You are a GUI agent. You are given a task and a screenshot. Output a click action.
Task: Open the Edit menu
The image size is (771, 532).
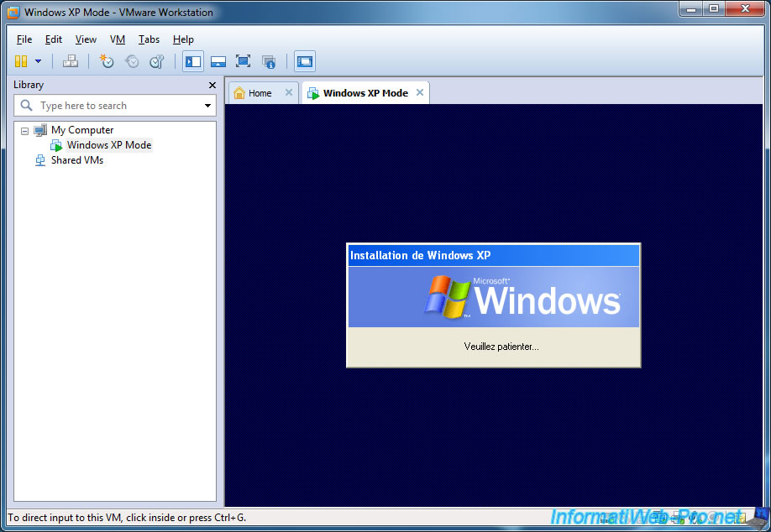point(54,39)
